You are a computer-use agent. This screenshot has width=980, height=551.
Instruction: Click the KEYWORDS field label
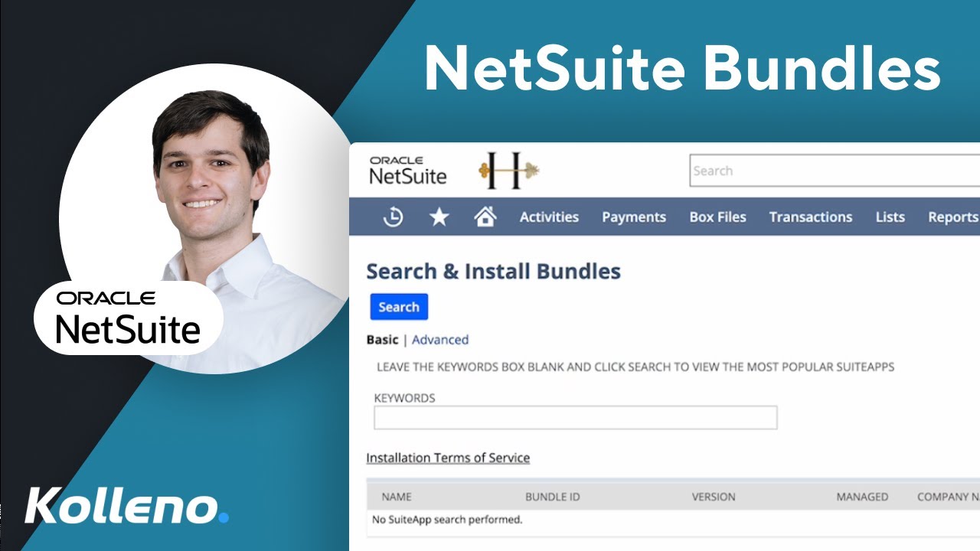[404, 398]
